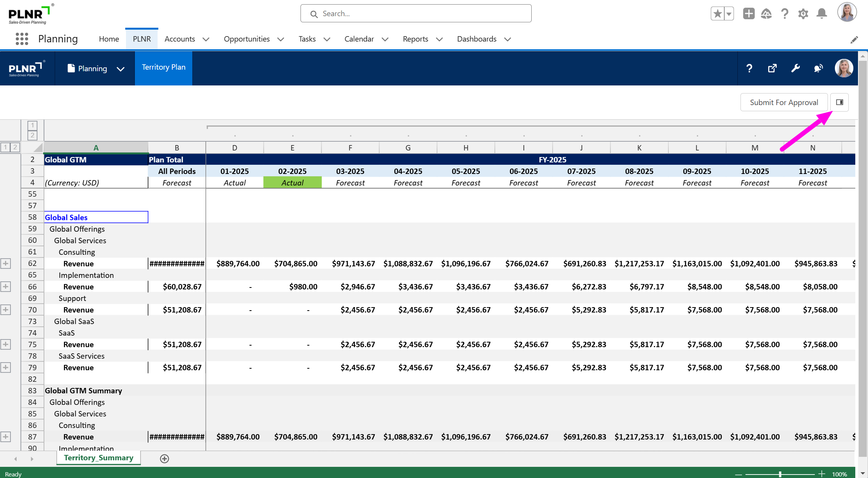Click the Salesforce setup gear icon
The image size is (868, 478).
pyautogui.click(x=803, y=14)
